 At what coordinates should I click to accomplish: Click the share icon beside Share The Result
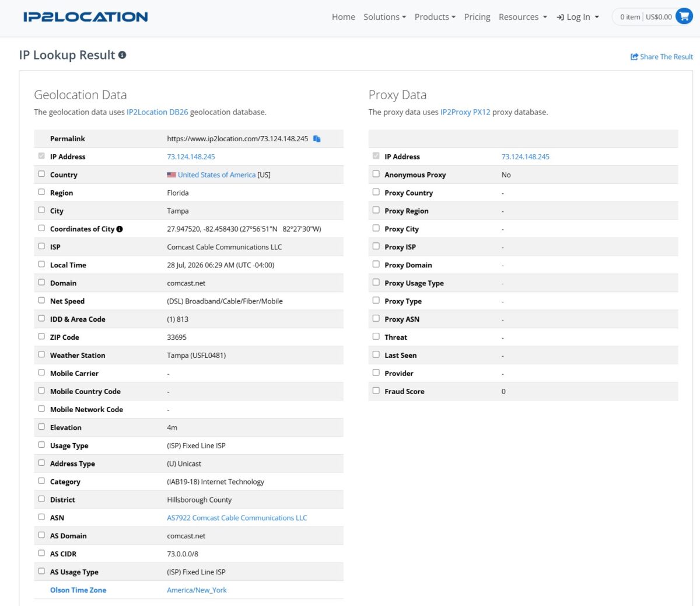click(634, 57)
